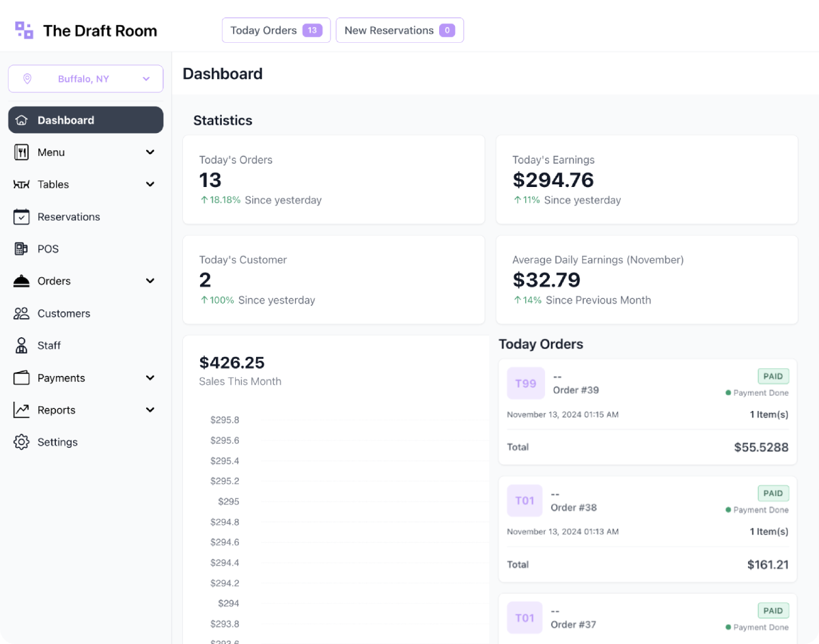Expand the Orders submenu chevron
The width and height of the screenshot is (819, 644).
tap(150, 281)
